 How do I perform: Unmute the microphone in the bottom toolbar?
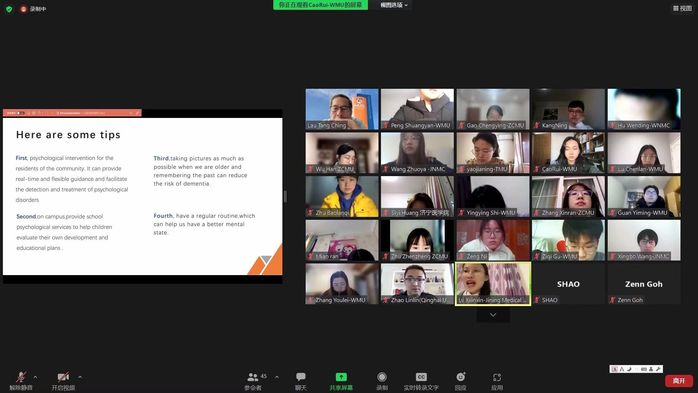coord(20,381)
